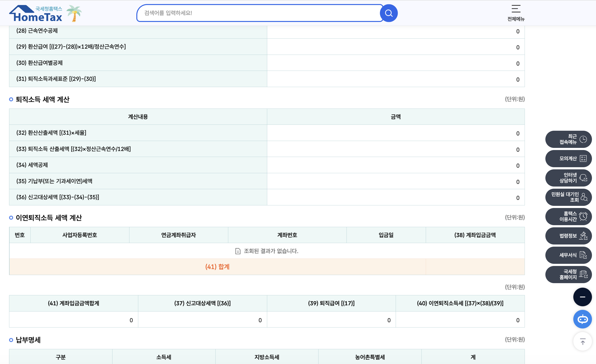The image size is (596, 364).
Task: Click the scroll-to-top arrow button
Action: tap(582, 342)
